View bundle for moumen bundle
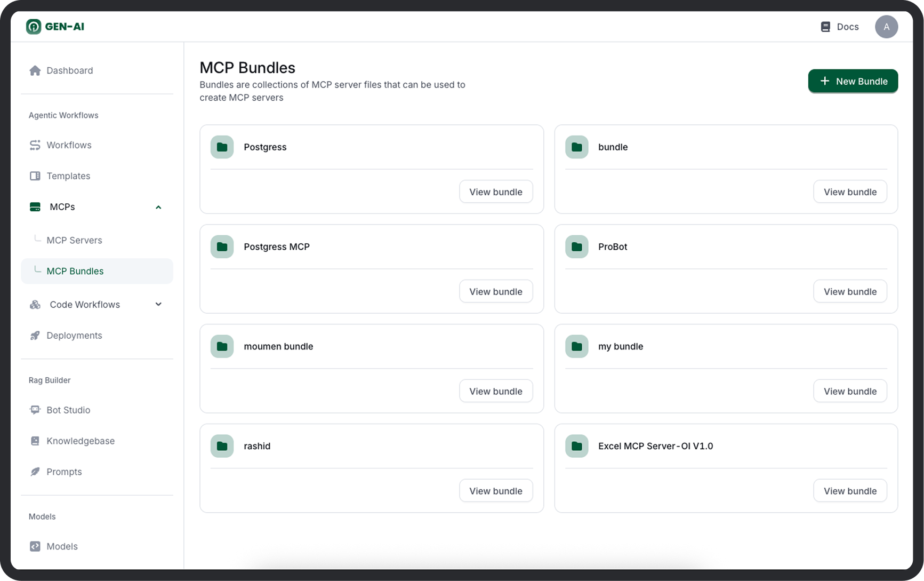Viewport: 924px width, 581px height. 495,391
